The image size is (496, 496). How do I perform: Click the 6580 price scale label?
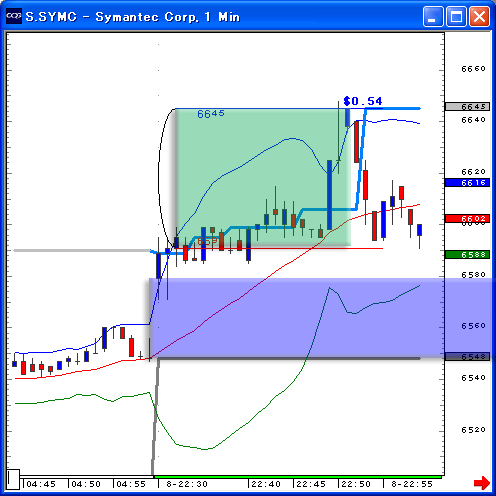point(473,275)
